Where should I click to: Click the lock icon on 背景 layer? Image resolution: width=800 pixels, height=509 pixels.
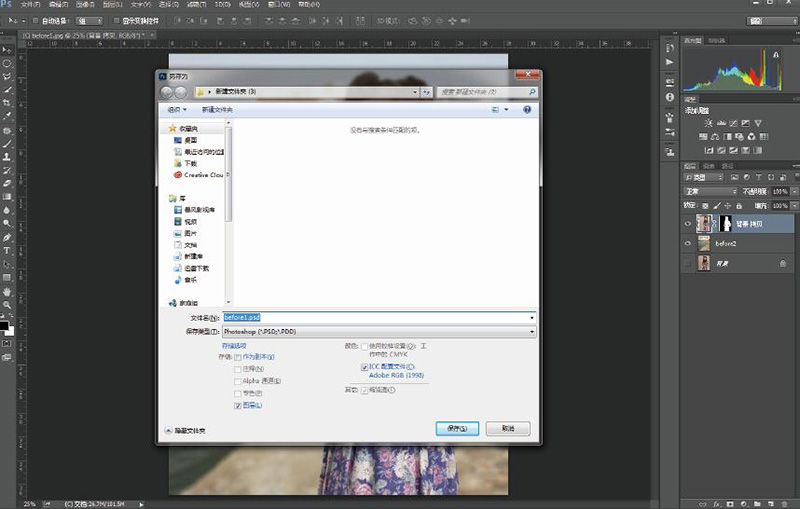tap(781, 262)
